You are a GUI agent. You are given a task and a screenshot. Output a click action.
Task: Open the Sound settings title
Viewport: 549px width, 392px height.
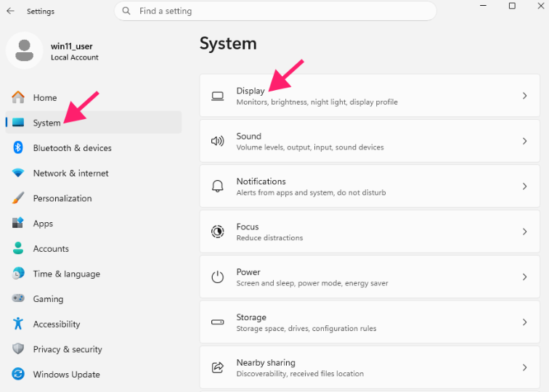coord(248,136)
